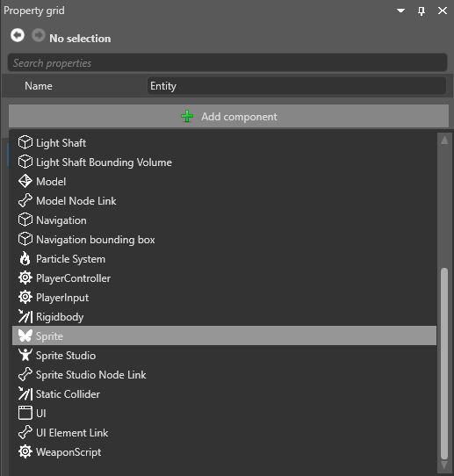Close the Property grid panel

tap(443, 11)
